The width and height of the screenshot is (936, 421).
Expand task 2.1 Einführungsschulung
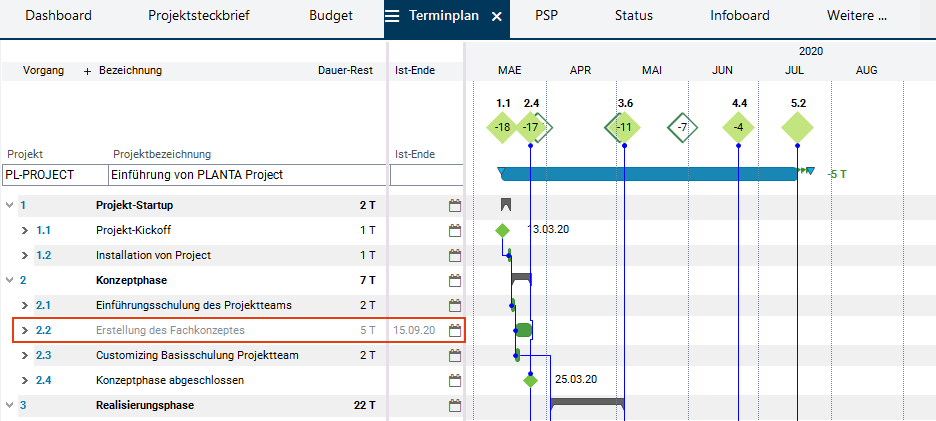25,305
